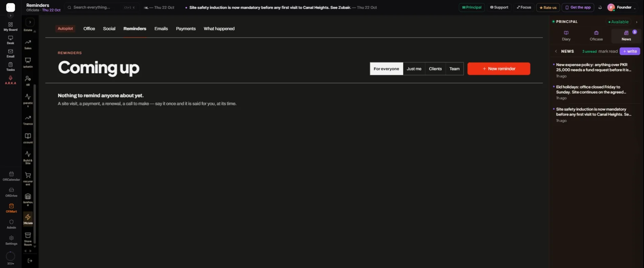Open the Marketing module icon

point(28,63)
